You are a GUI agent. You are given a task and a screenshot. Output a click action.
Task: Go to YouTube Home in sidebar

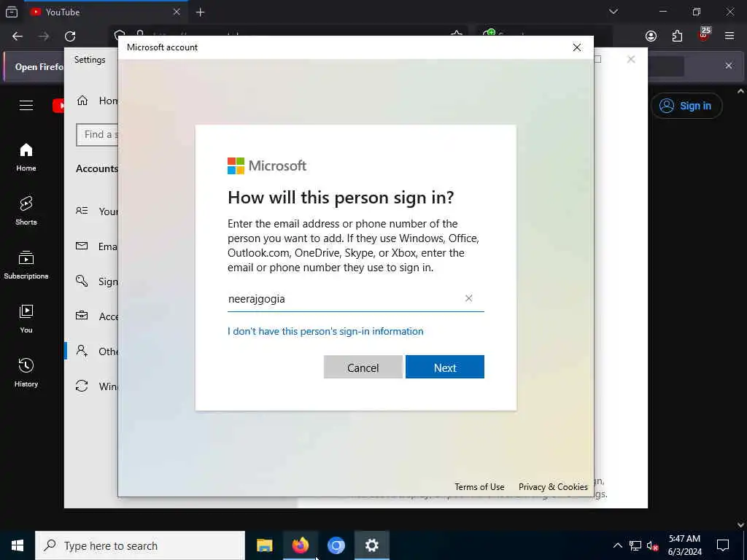pyautogui.click(x=26, y=157)
